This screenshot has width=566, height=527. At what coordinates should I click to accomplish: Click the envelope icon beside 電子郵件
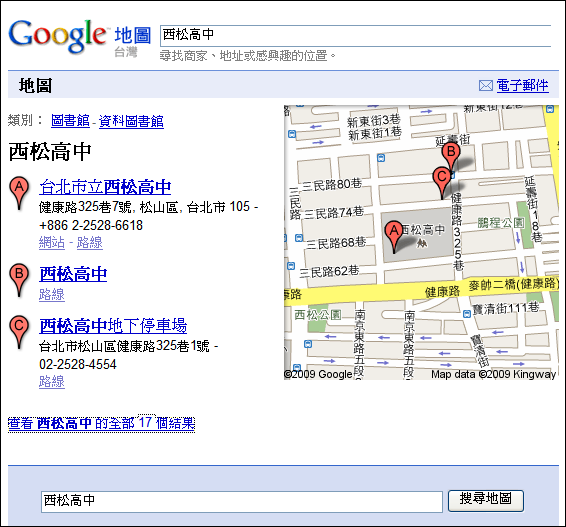(486, 86)
